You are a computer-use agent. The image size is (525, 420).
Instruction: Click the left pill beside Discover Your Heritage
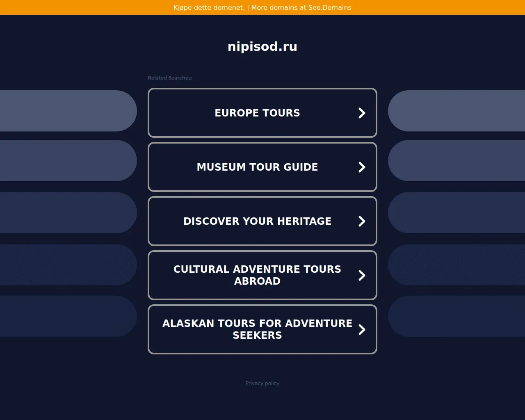(68, 212)
